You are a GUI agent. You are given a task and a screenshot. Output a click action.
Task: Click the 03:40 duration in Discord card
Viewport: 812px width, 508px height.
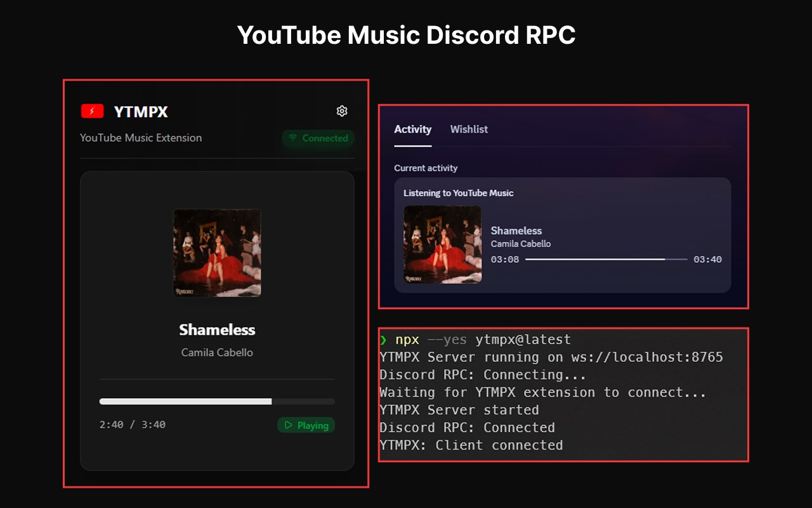707,260
